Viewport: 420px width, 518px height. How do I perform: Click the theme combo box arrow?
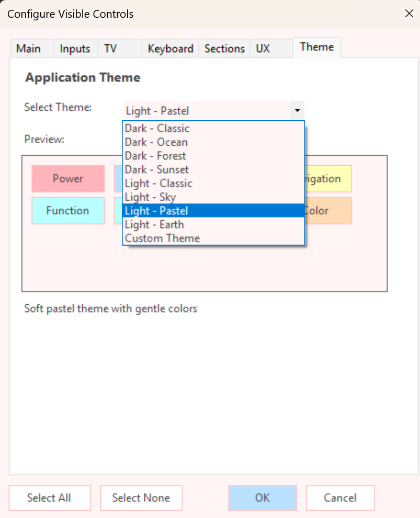click(297, 110)
